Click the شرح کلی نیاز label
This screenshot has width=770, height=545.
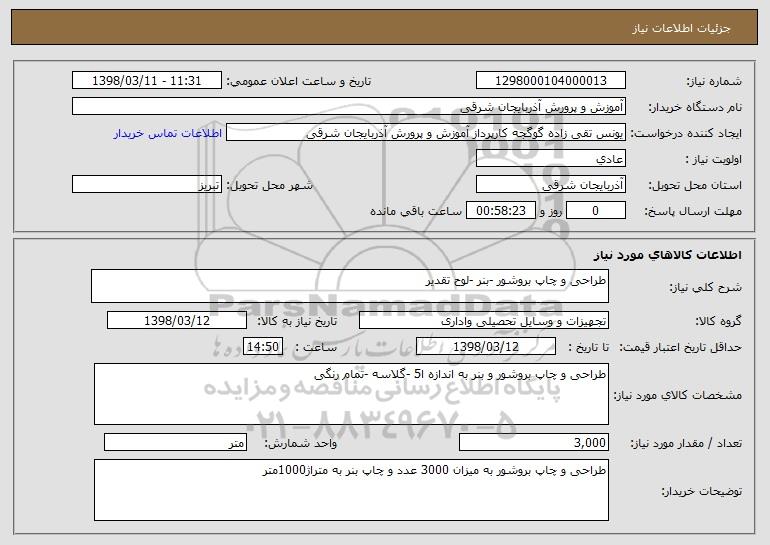click(706, 287)
